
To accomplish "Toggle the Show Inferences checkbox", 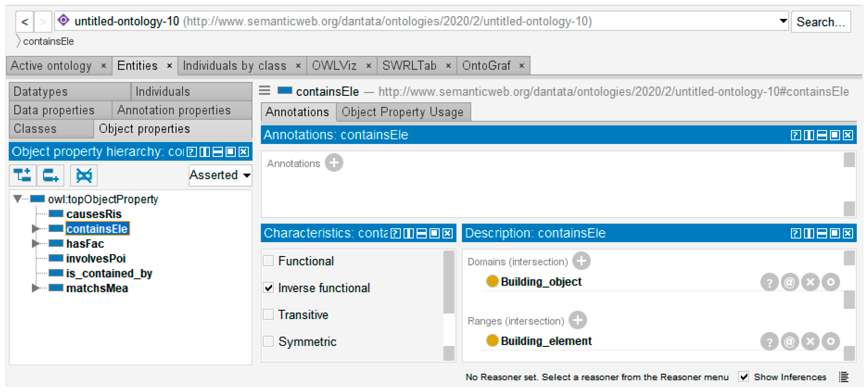I will tap(744, 377).
